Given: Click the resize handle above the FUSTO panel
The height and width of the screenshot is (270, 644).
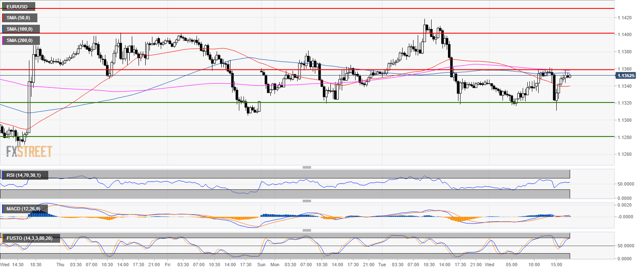Looking at the screenshot, I should tap(307, 230).
